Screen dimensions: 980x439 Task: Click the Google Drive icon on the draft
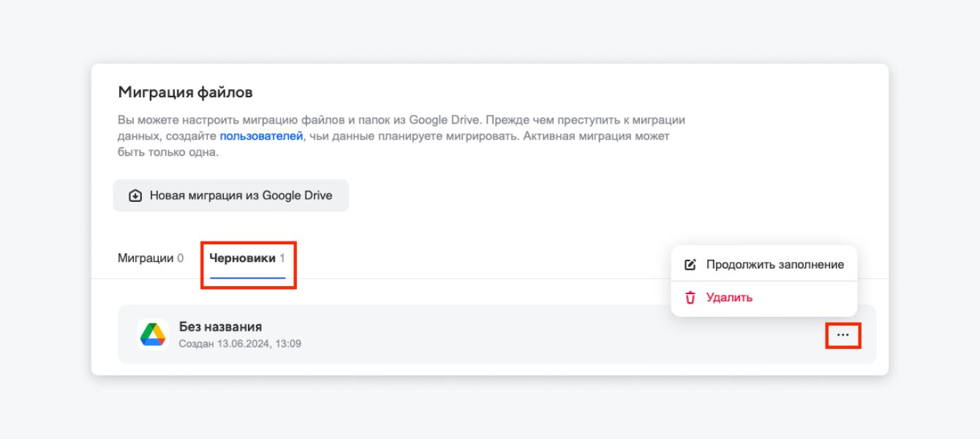[x=153, y=333]
